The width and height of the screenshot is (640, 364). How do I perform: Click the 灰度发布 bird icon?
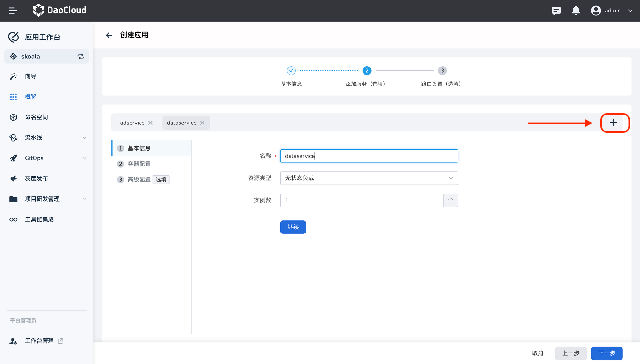tap(13, 179)
